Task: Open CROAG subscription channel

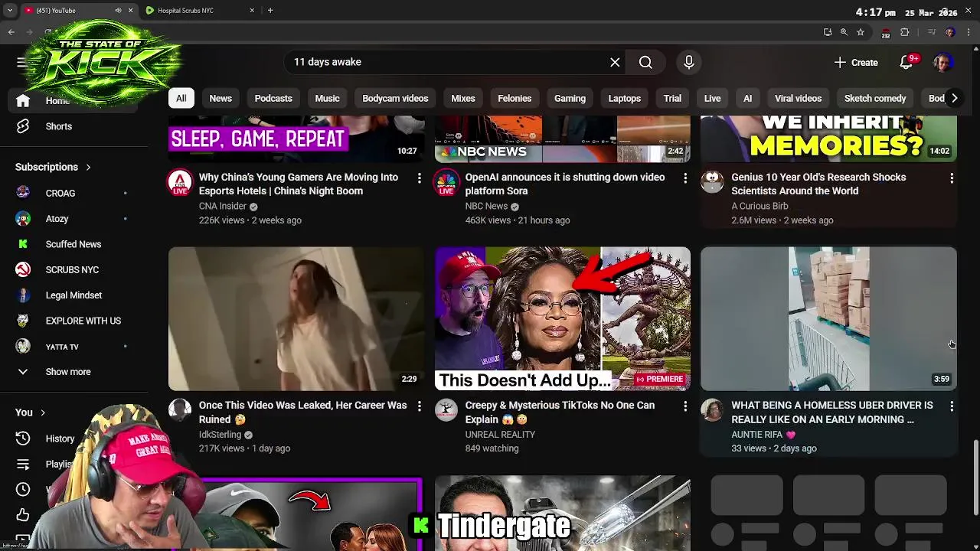Action: 60,193
